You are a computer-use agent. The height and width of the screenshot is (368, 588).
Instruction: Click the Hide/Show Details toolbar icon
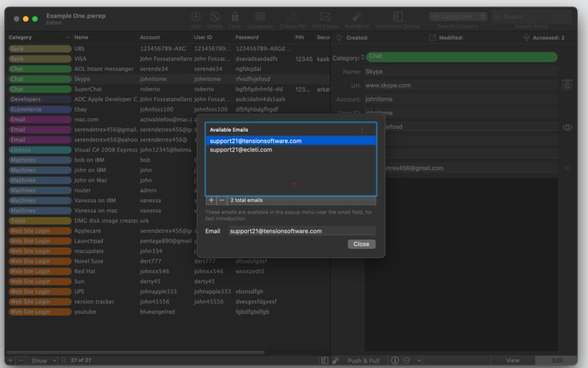[398, 17]
